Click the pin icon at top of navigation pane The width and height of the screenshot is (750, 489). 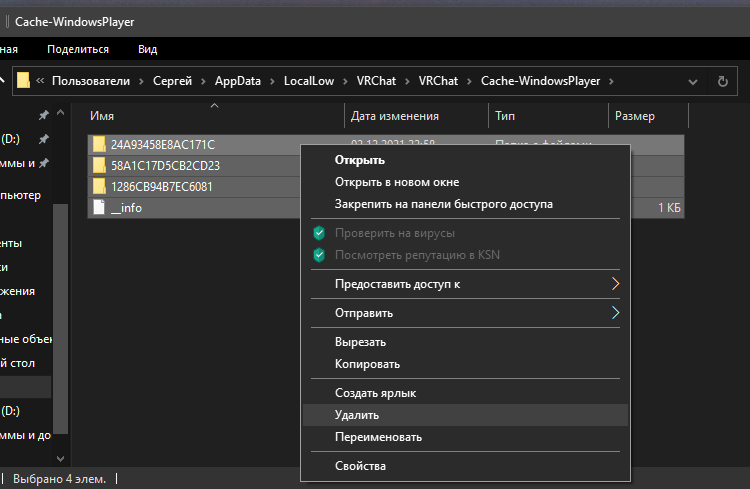point(44,115)
